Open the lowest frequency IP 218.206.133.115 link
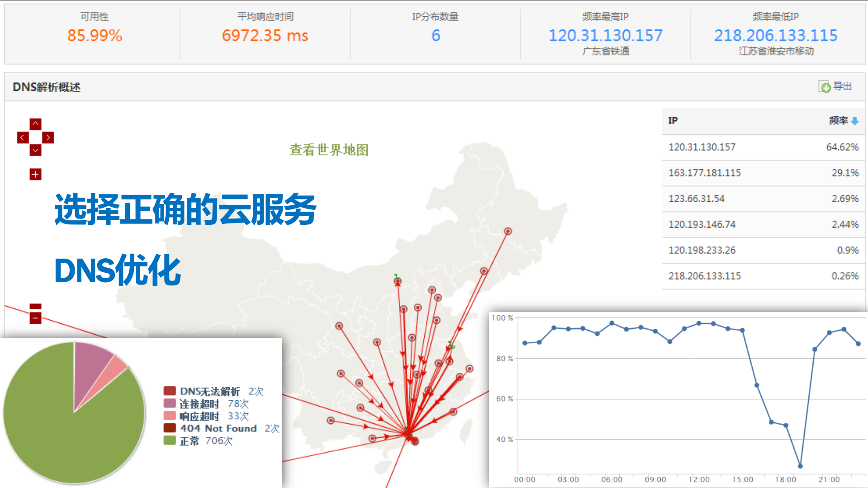This screenshot has width=868, height=488. pos(775,36)
